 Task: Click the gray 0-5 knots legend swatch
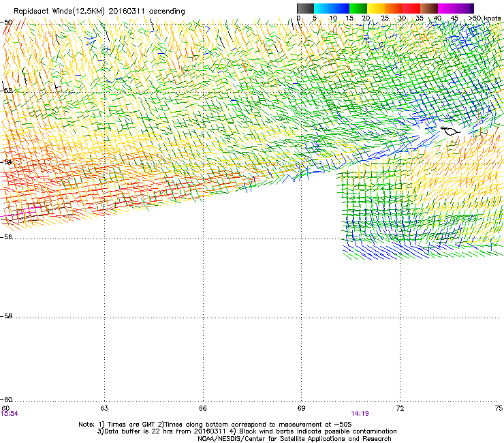coord(305,8)
